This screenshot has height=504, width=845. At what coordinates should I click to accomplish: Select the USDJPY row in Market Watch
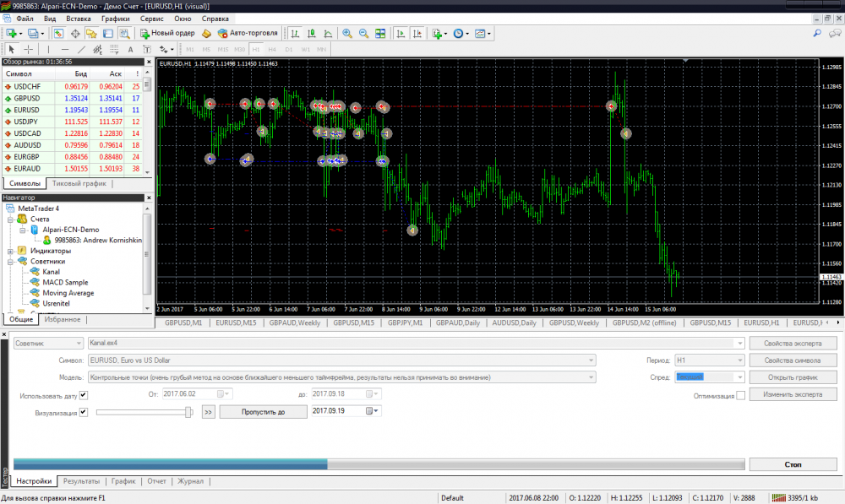(x=72, y=122)
